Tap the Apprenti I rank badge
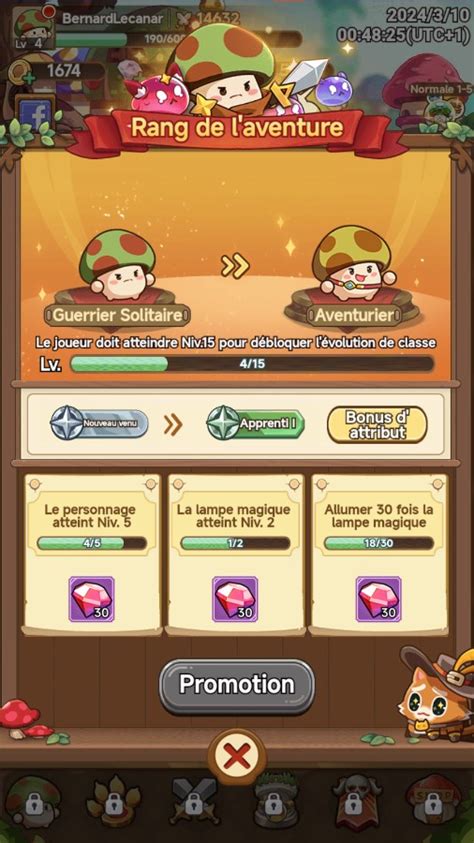 (x=255, y=424)
